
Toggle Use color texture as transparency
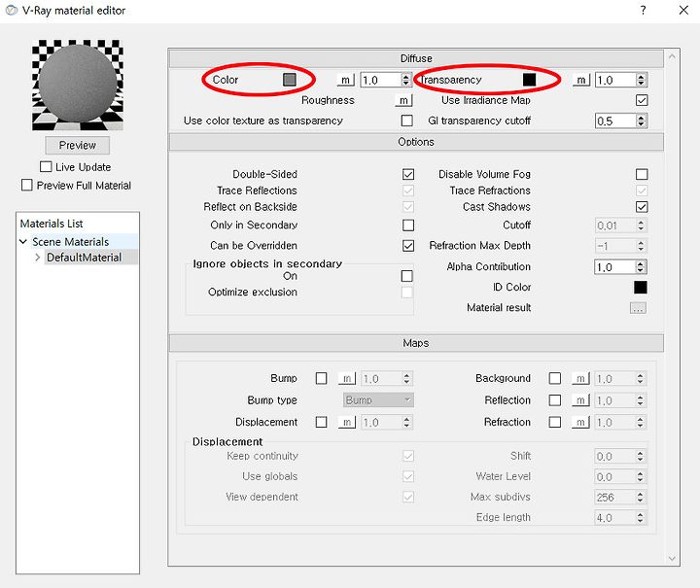click(x=406, y=121)
